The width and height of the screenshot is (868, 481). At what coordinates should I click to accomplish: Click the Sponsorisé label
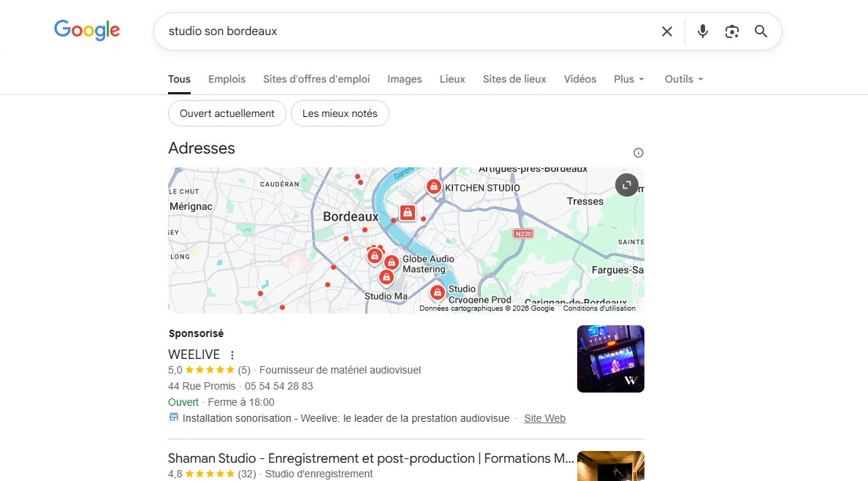[x=196, y=333]
